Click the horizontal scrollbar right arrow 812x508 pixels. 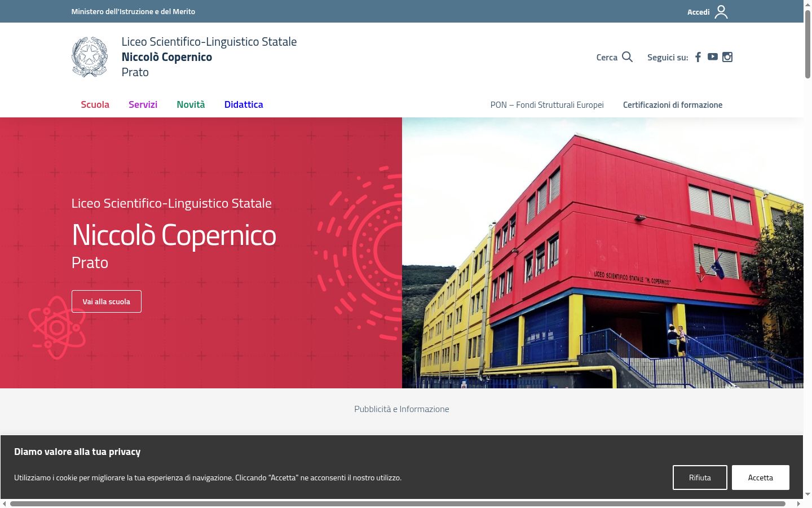(x=798, y=503)
